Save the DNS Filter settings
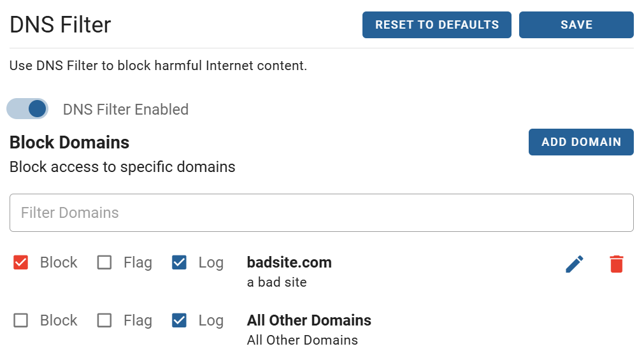Viewport: 644px width, 358px height. click(x=576, y=25)
